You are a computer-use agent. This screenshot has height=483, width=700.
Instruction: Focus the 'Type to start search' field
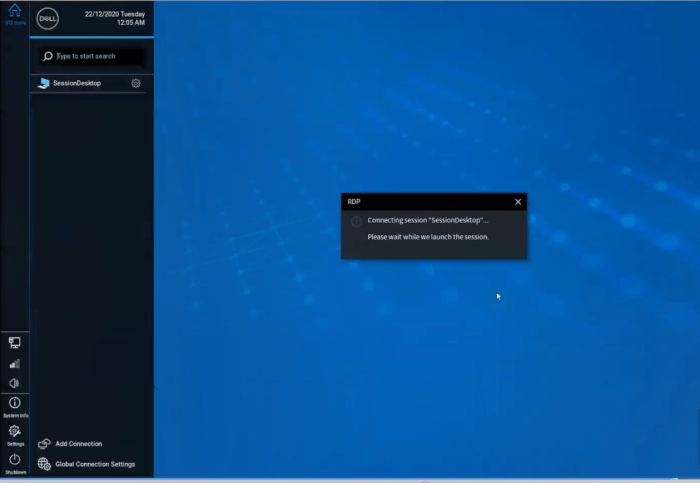click(x=98, y=57)
